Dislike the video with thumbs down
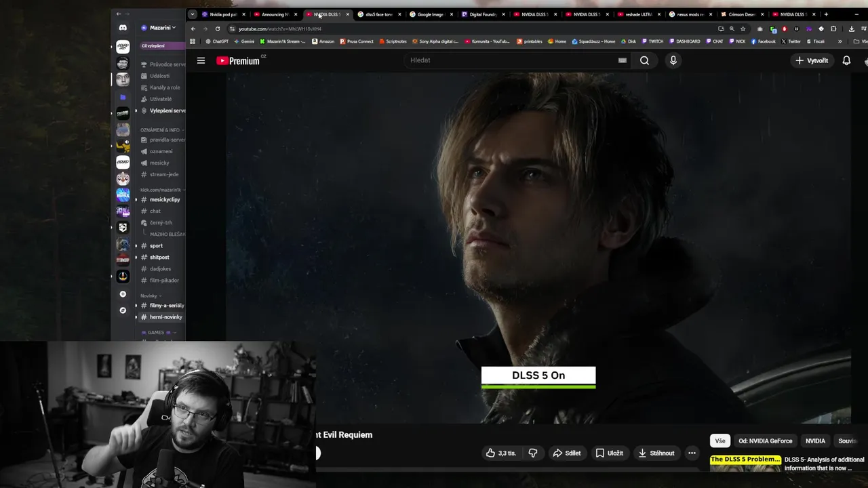 533,453
